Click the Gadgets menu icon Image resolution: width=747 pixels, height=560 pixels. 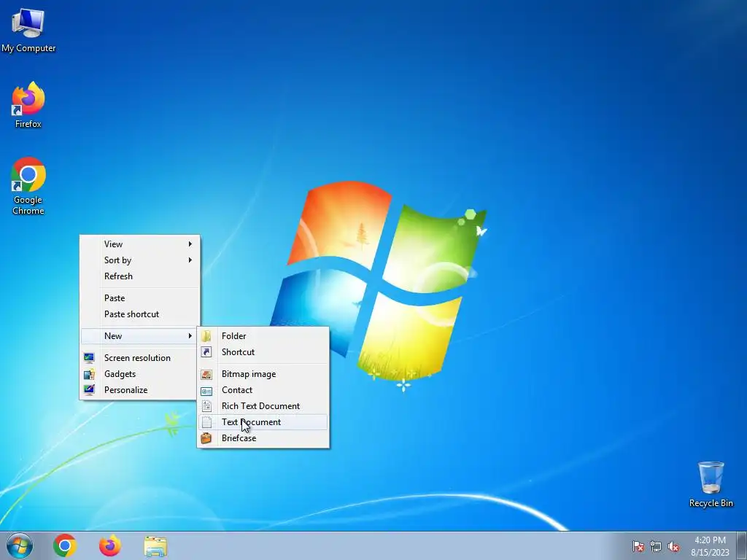click(x=89, y=374)
